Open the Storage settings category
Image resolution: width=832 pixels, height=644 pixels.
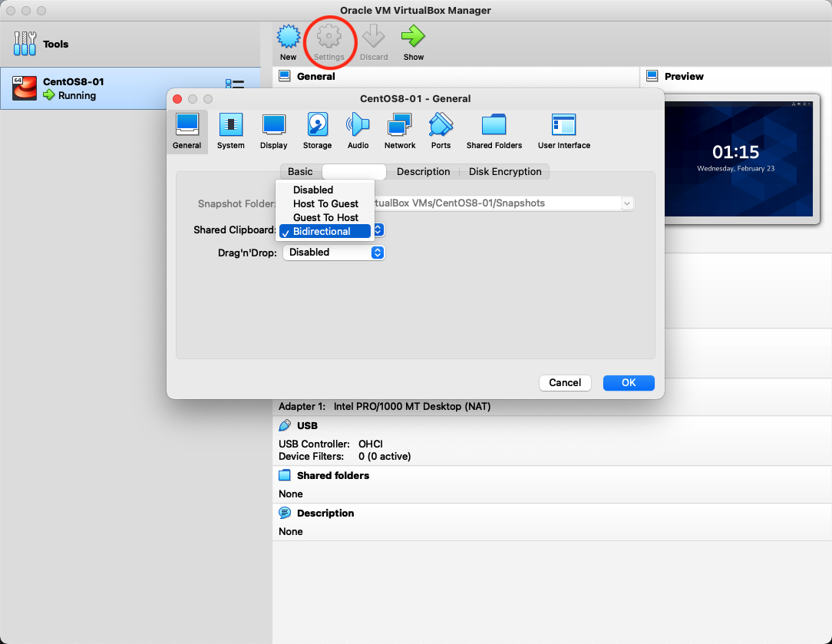317,131
